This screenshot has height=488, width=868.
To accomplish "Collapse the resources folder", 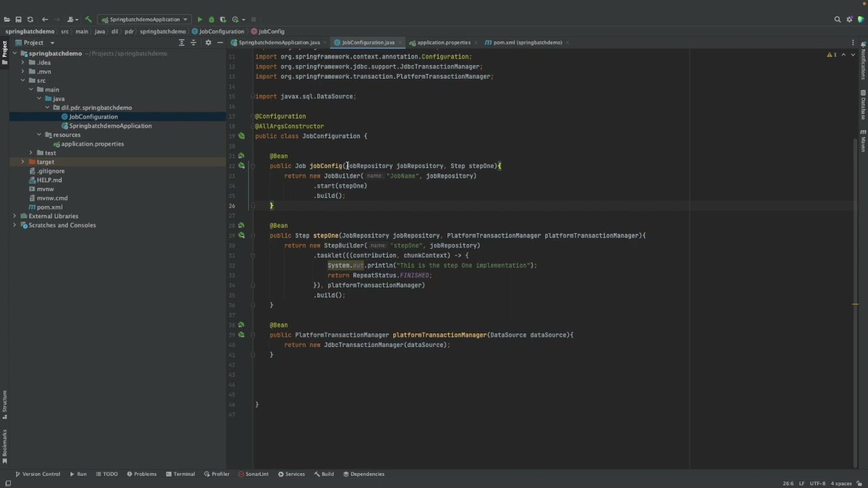I will pyautogui.click(x=39, y=135).
